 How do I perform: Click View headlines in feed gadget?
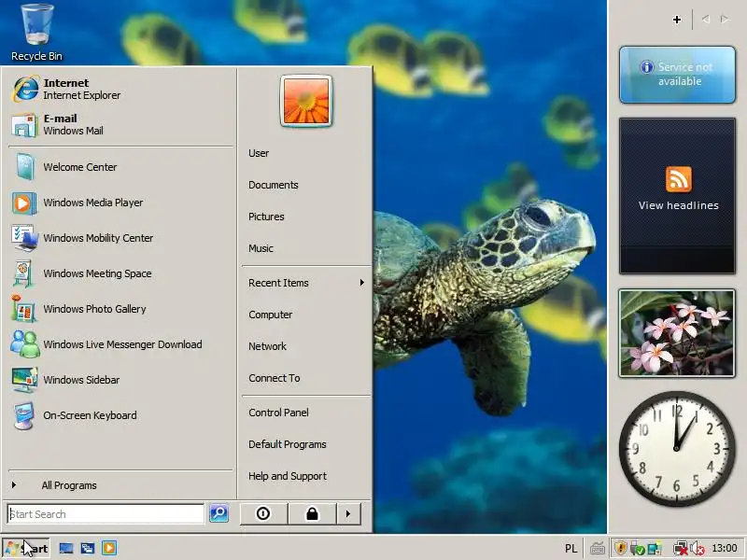pos(679,205)
